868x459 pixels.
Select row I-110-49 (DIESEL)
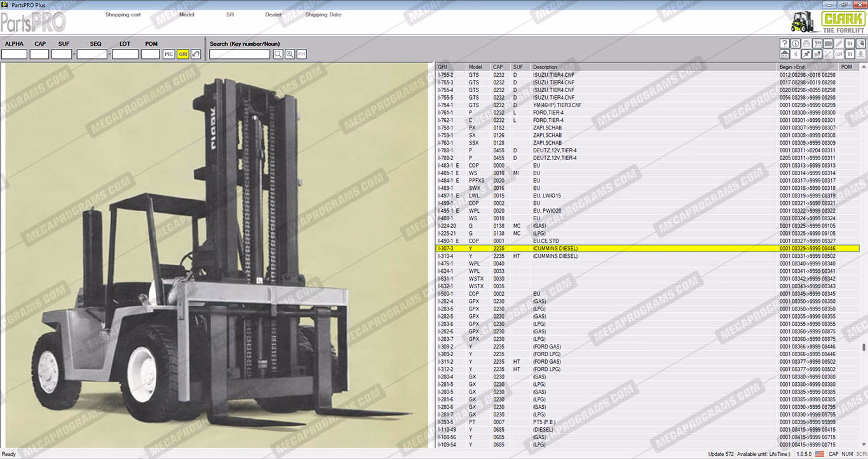click(648, 430)
